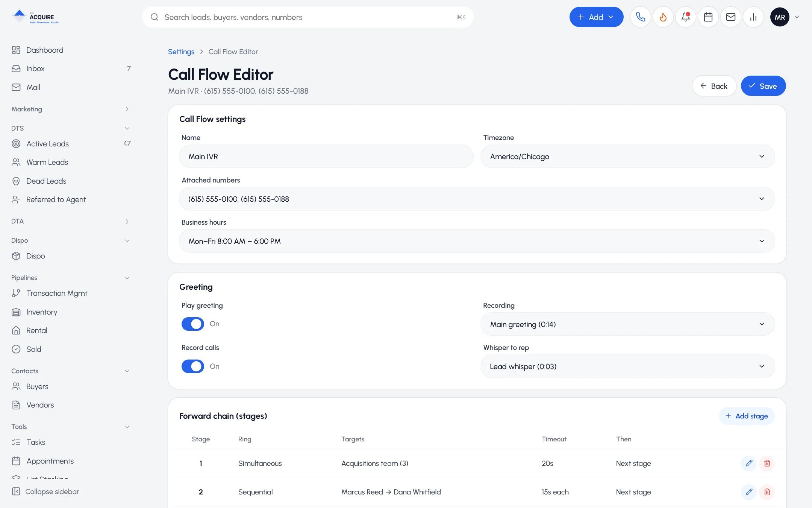Open the phone dialer icon
The image size is (812, 508).
tap(641, 17)
